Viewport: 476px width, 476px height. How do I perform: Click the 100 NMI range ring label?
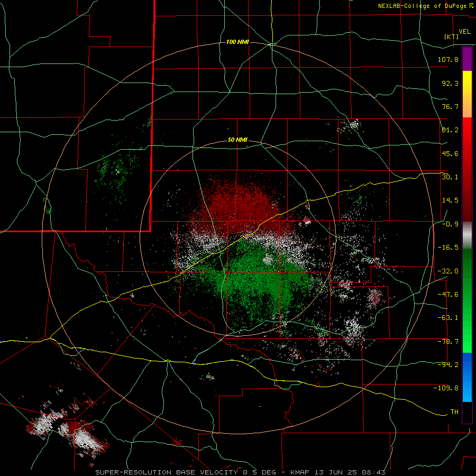point(237,42)
